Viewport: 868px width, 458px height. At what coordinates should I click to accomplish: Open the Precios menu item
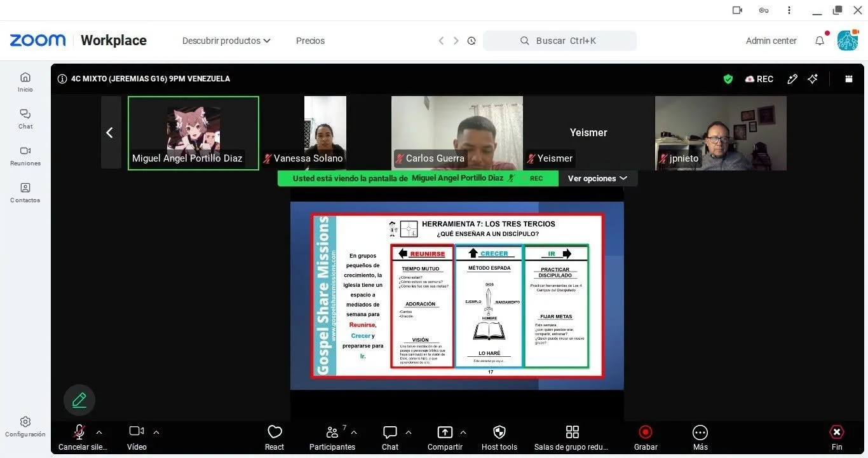pos(310,41)
